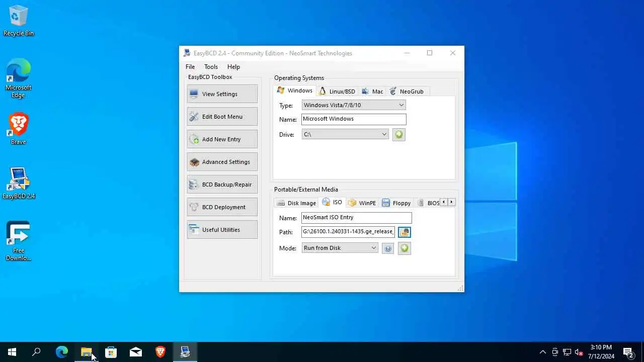Image resolution: width=644 pixels, height=362 pixels.
Task: Add ISO entry with green plus icon
Action: point(404,248)
